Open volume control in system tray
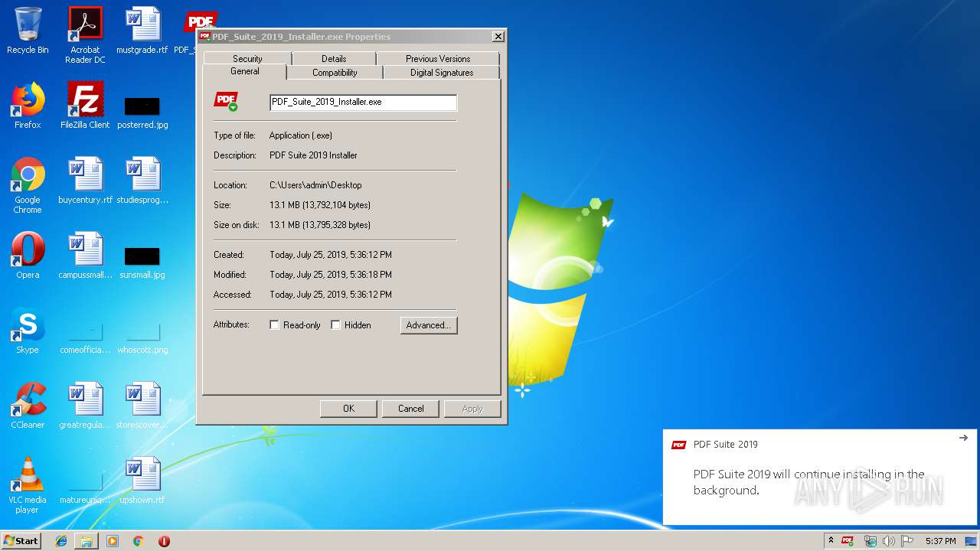 (x=888, y=541)
